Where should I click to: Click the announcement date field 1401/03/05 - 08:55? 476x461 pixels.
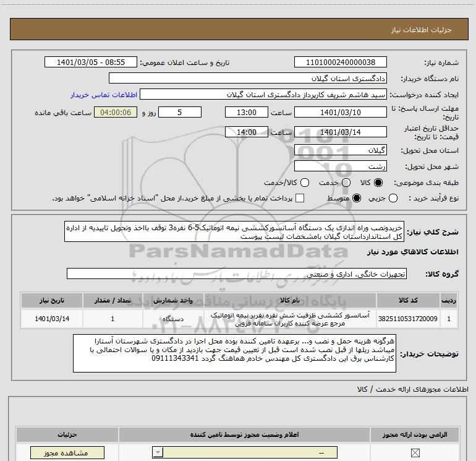pos(91,62)
